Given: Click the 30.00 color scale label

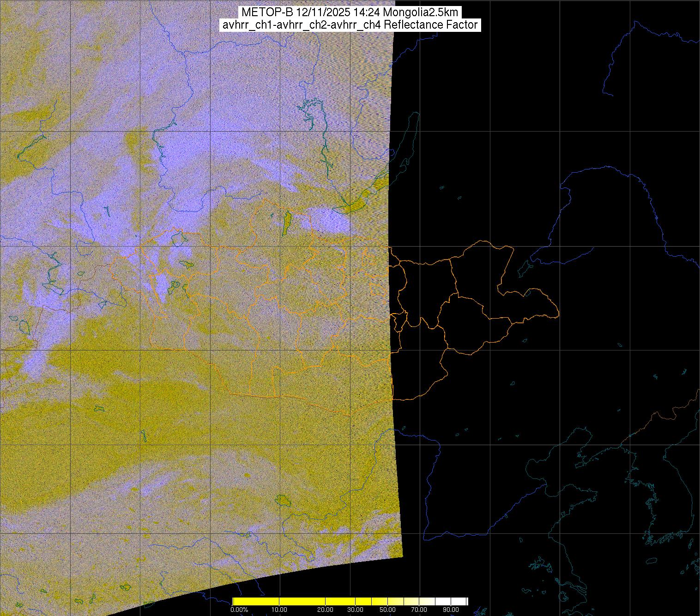Looking at the screenshot, I should click(x=356, y=610).
